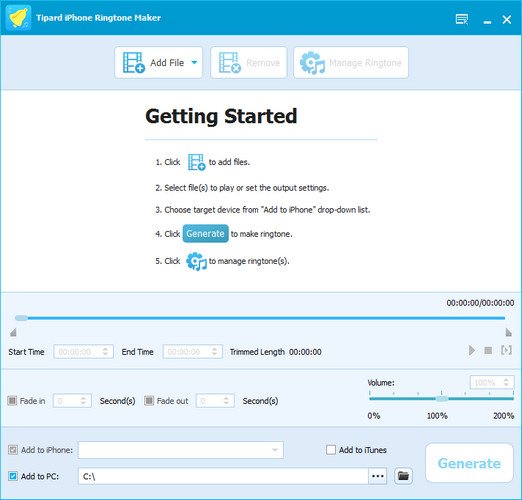522x500 pixels.
Task: Click the Remove file toolbar button
Action: pos(249,63)
